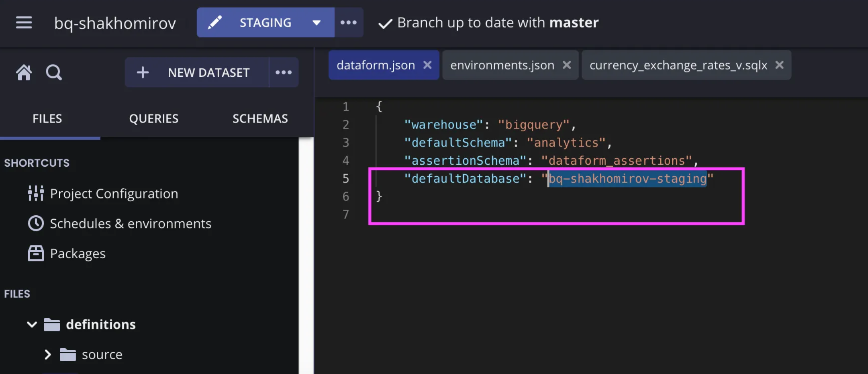Switch to the SCHEMAS tab

[x=260, y=119]
